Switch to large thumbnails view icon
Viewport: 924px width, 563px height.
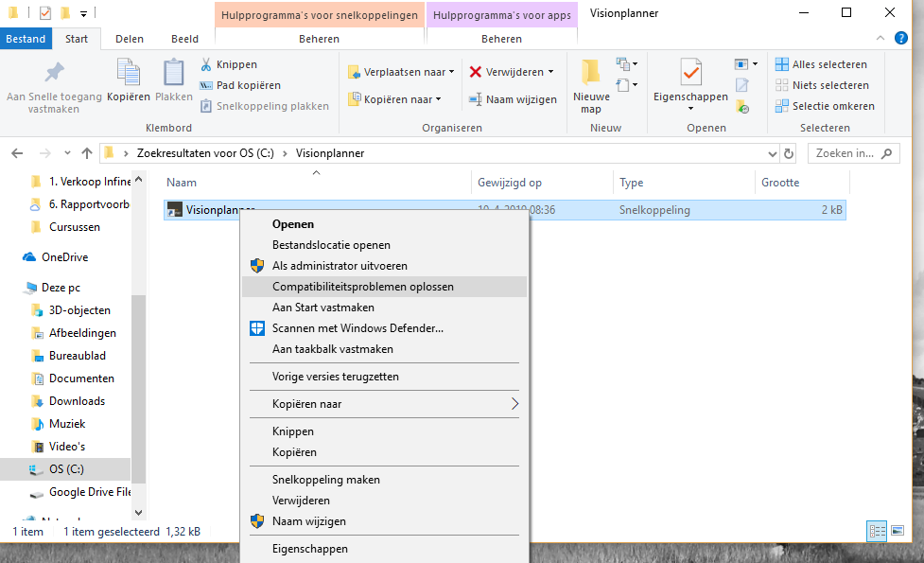coord(898,531)
